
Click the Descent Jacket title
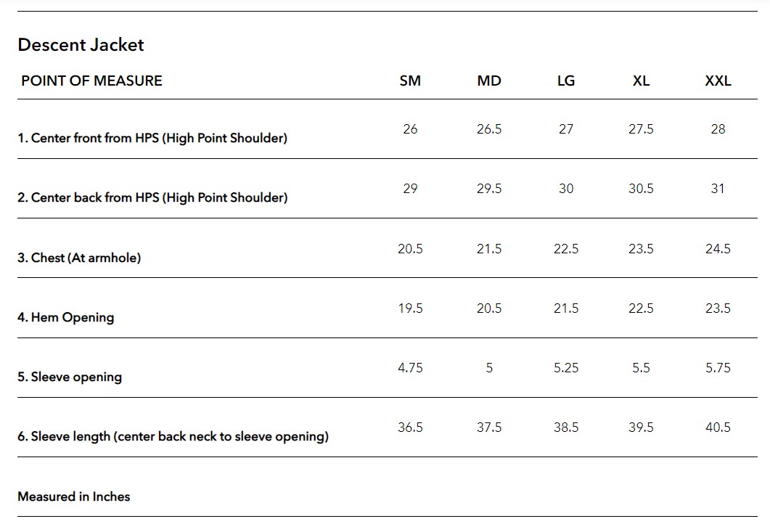pos(81,45)
